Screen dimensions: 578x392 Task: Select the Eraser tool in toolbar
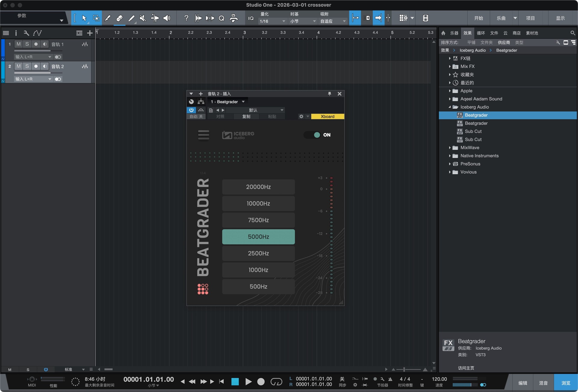pyautogui.click(x=119, y=18)
